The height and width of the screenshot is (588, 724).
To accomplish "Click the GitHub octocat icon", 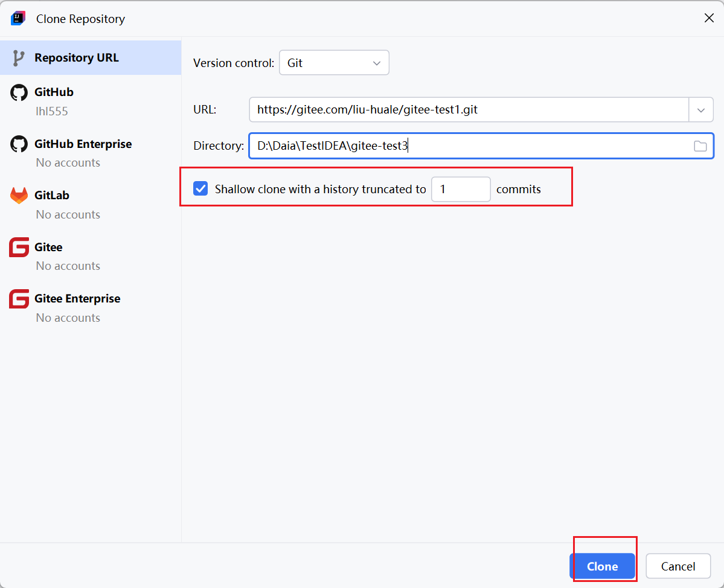I will click(x=19, y=92).
